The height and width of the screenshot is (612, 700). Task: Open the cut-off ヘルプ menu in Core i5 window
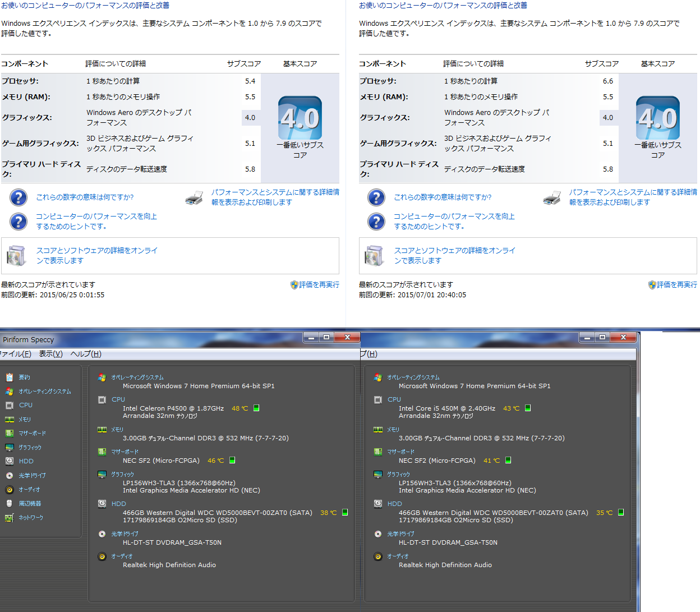369,354
